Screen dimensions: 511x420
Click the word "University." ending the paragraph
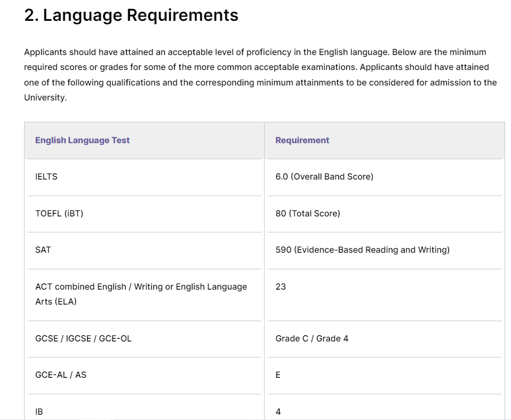[45, 98]
